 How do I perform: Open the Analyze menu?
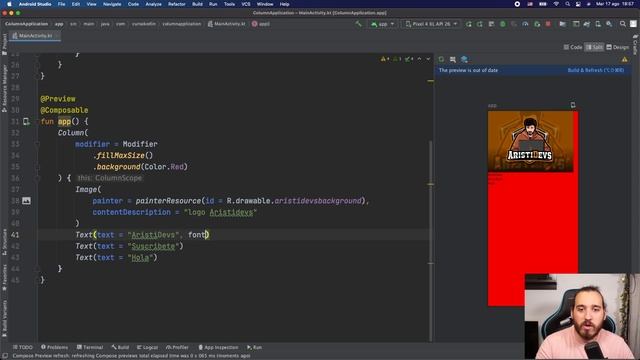(153, 4)
